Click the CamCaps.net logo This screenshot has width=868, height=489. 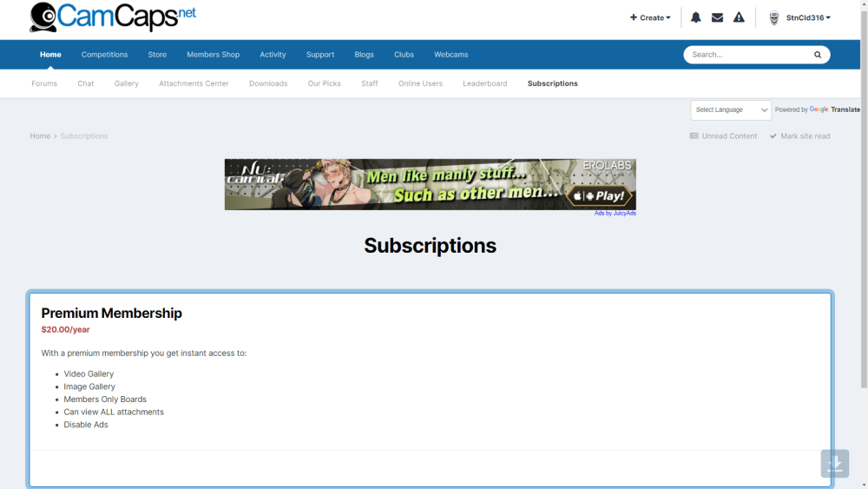pyautogui.click(x=113, y=17)
